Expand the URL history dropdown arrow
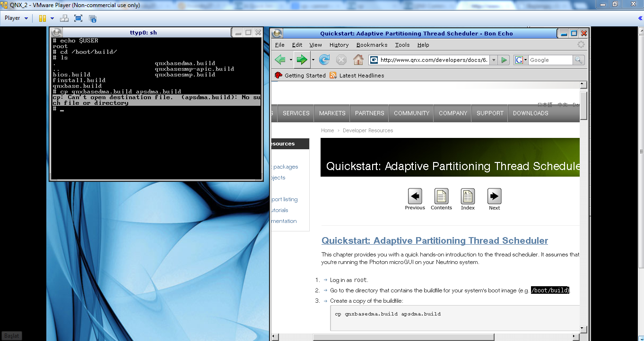 tap(494, 60)
